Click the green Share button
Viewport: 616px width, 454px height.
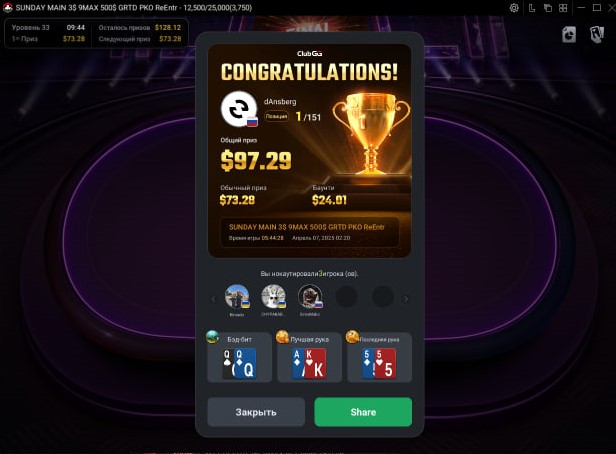pyautogui.click(x=363, y=412)
